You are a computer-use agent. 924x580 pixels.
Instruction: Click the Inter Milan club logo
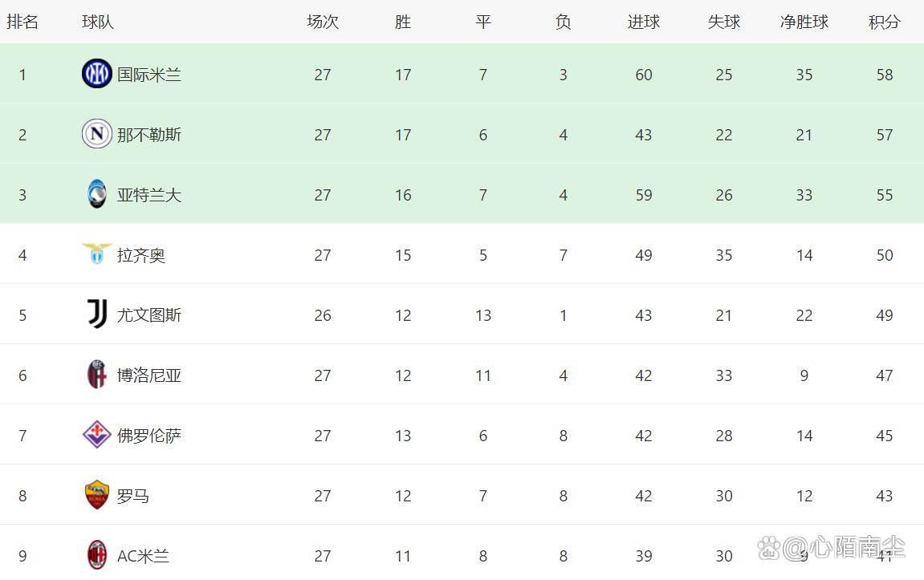[96, 74]
